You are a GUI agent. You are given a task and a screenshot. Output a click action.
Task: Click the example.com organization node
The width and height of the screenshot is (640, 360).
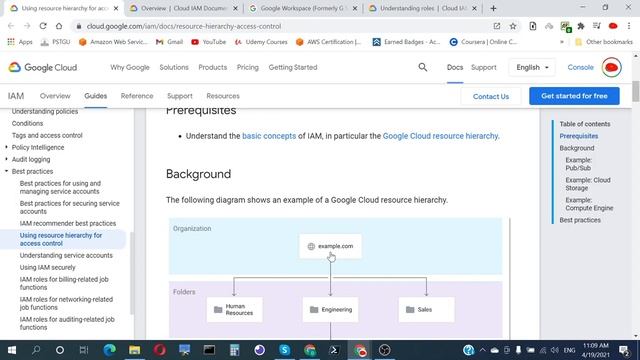[x=330, y=246]
